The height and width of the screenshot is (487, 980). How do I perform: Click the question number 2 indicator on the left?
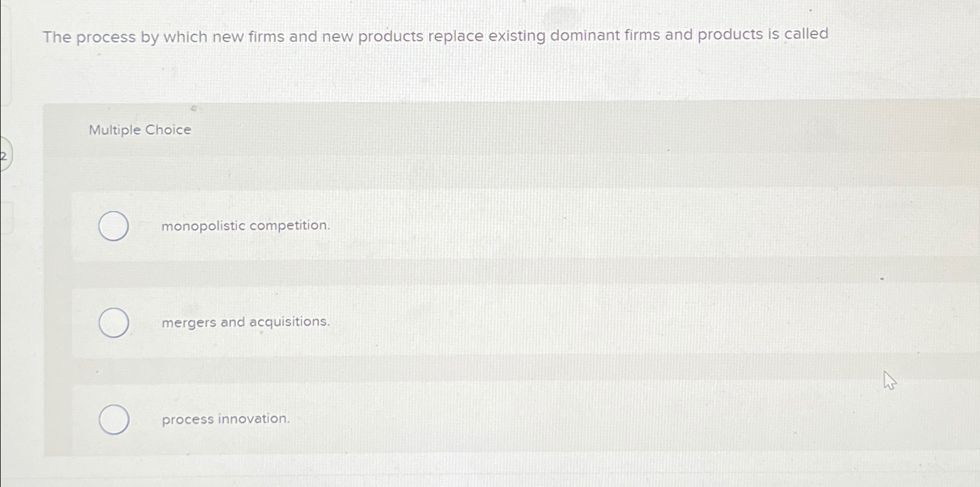pyautogui.click(x=3, y=156)
